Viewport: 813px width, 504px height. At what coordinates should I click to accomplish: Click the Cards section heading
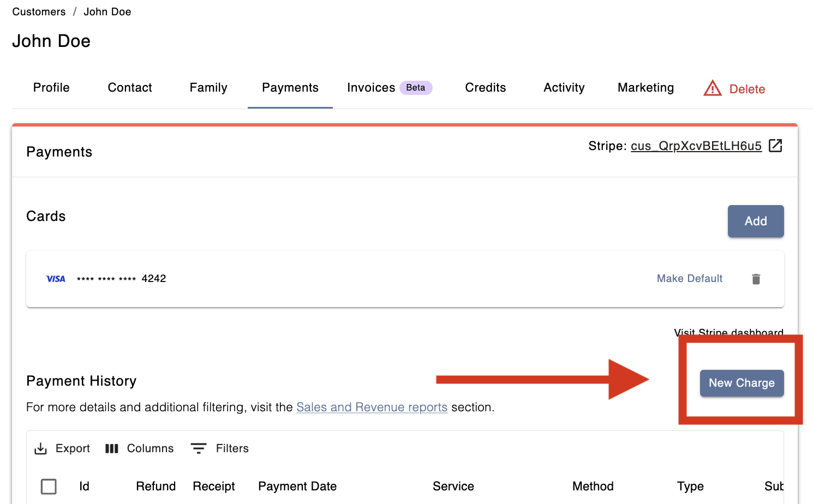[x=46, y=216]
